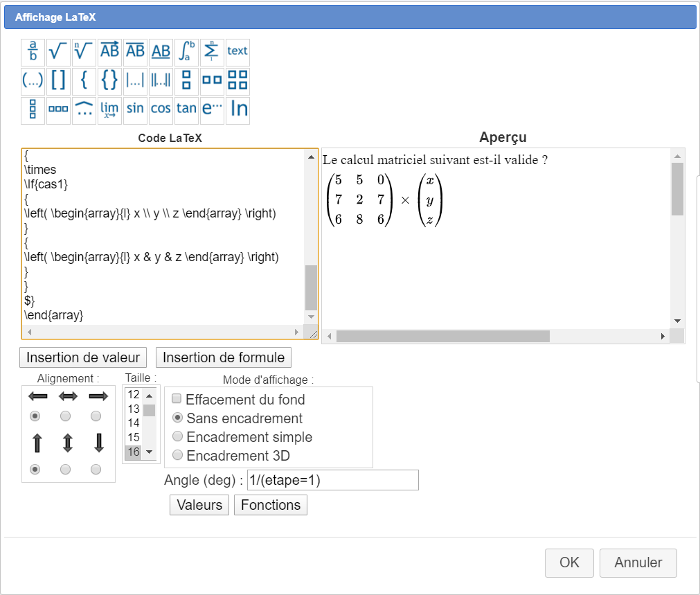This screenshot has width=700, height=595.
Task: Choose the Encadrement 3D option
Action: (177, 456)
